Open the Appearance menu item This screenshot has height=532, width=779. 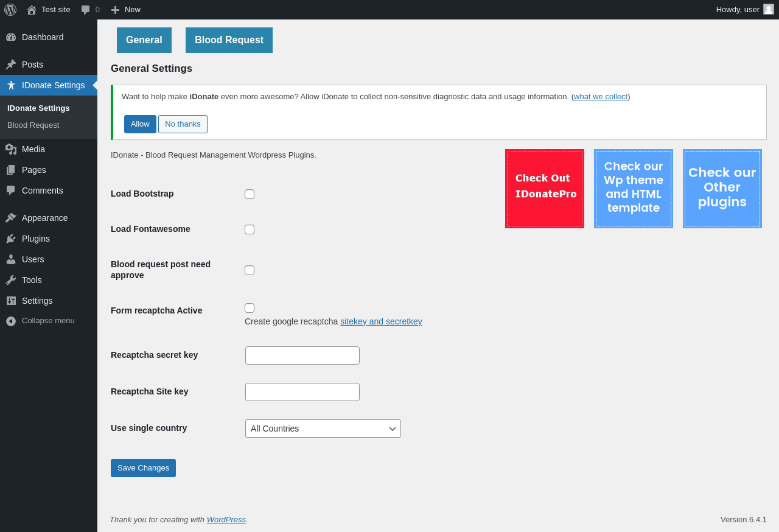49,218
